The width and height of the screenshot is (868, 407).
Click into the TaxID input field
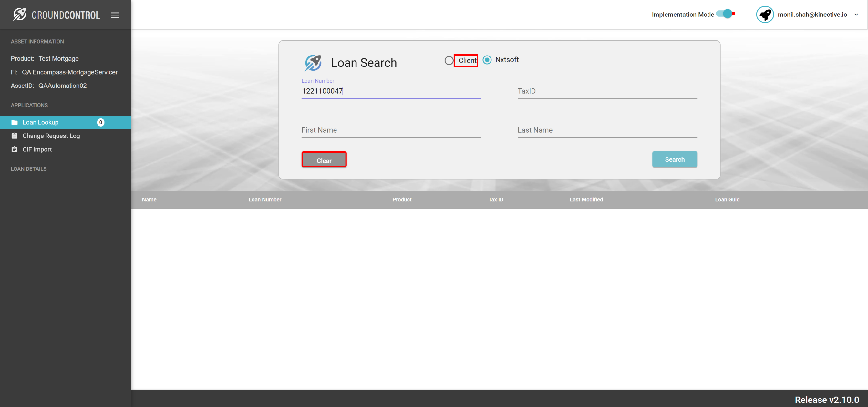(x=607, y=91)
